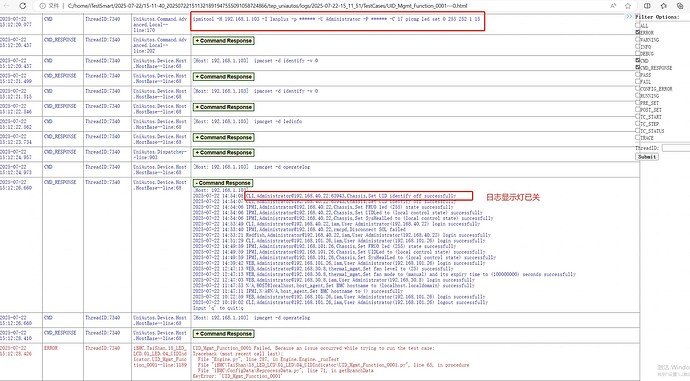The width and height of the screenshot is (690, 381).
Task: Click the red ERROR level cell
Action: click(51, 348)
